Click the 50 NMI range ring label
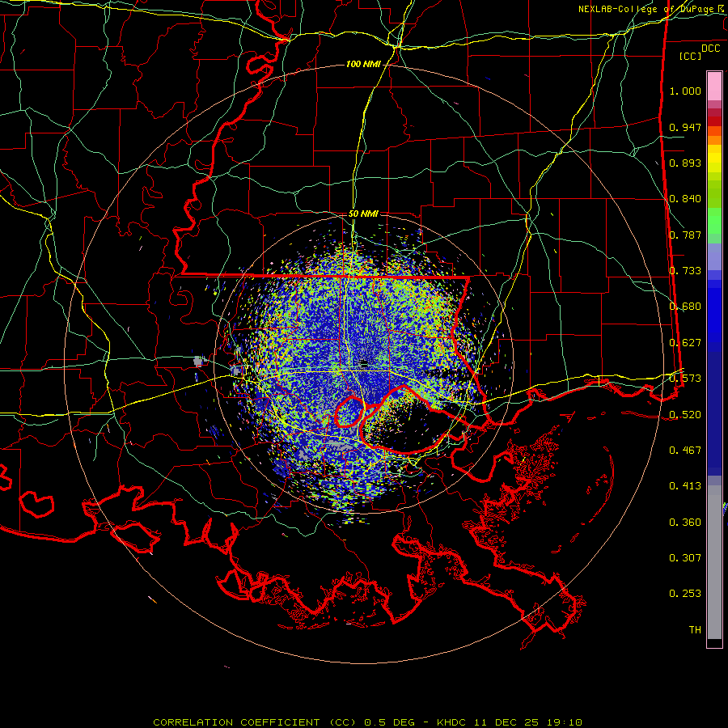The image size is (728, 728). coord(363,214)
